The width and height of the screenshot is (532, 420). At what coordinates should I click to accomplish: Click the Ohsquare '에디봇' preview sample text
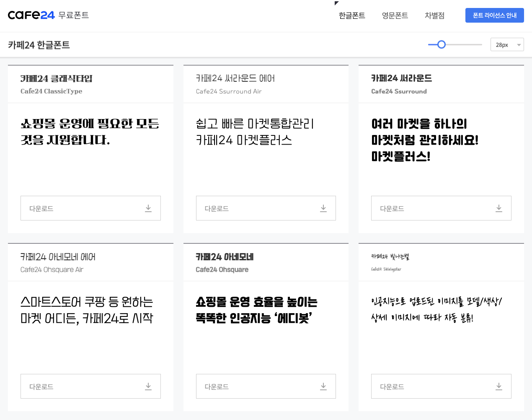(x=257, y=310)
